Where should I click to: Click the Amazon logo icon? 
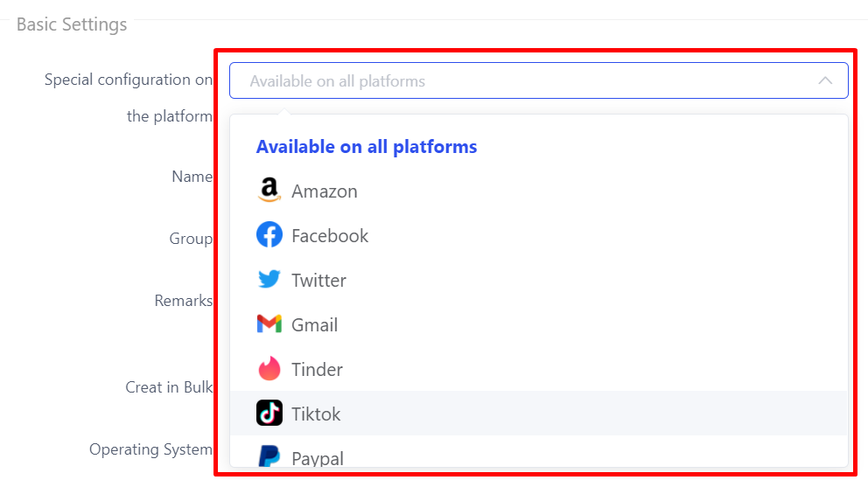tap(269, 191)
